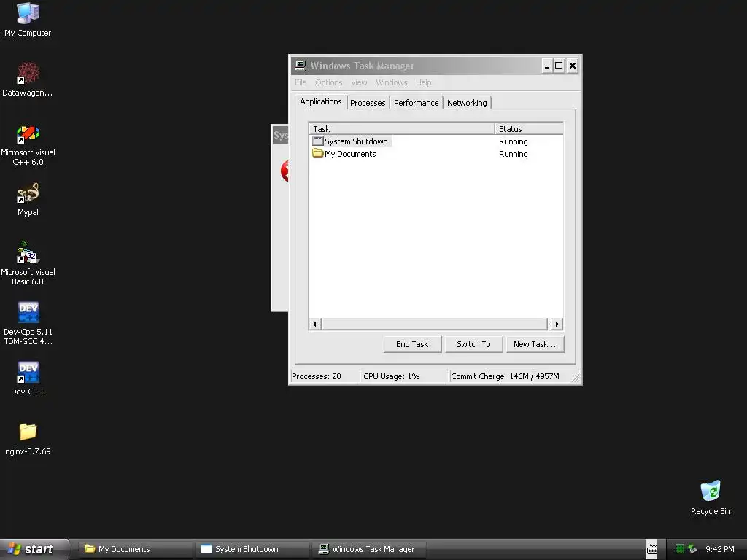This screenshot has height=560, width=747.
Task: Switch to the Processes tab
Action: (368, 103)
